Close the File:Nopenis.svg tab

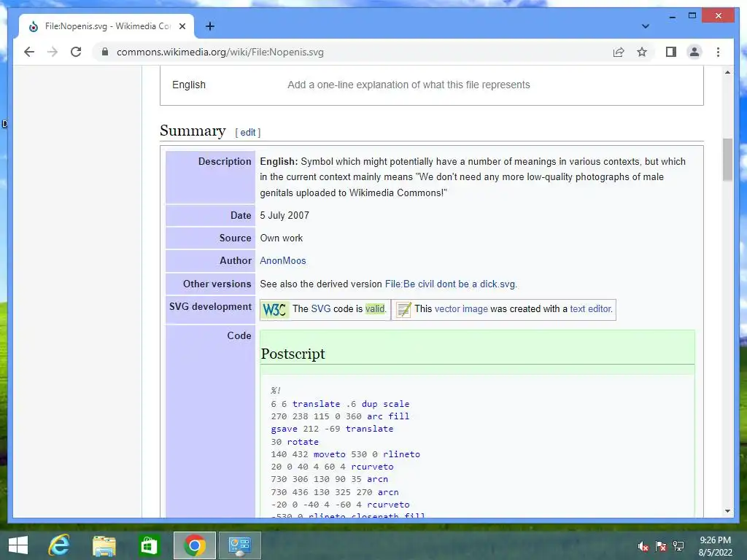coord(182,26)
